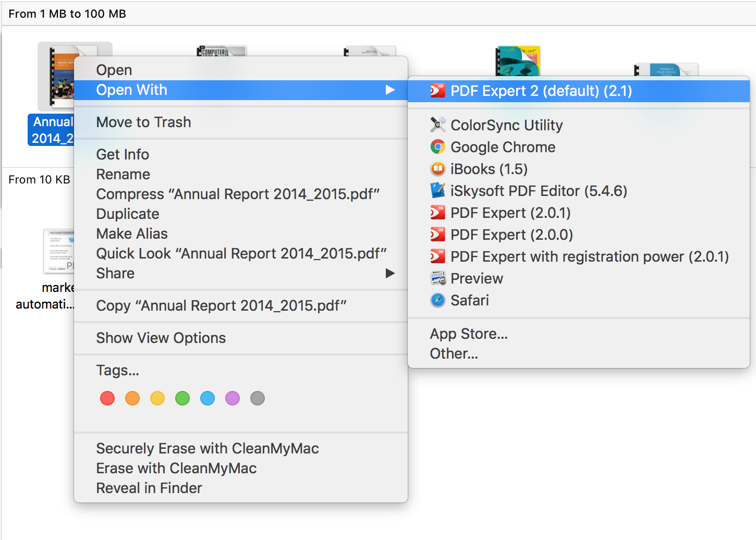Click the Safari compass icon
This screenshot has width=756, height=540.
coord(437,300)
